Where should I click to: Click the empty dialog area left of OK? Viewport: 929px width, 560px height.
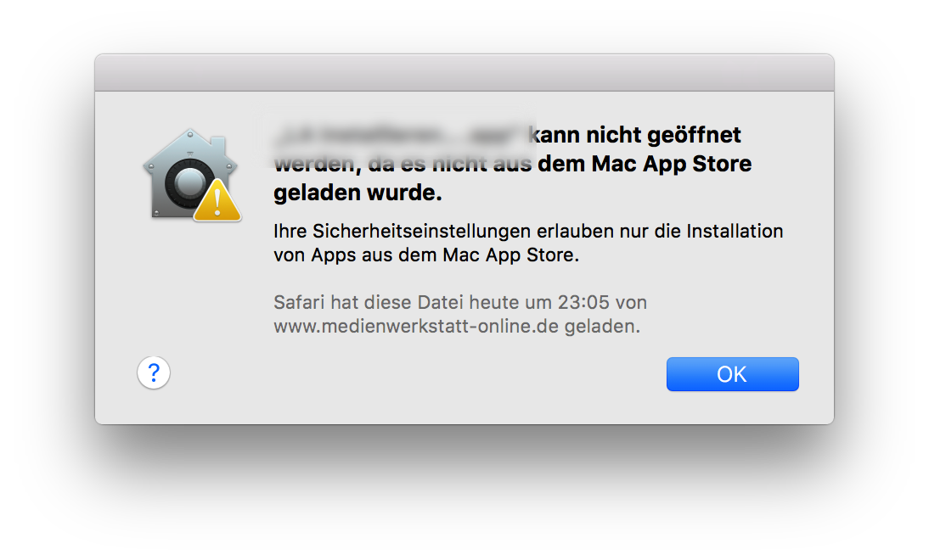pyautogui.click(x=510, y=374)
